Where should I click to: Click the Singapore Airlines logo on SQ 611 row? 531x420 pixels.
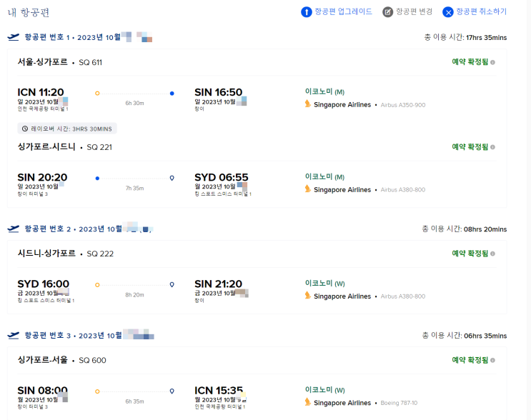coord(308,104)
